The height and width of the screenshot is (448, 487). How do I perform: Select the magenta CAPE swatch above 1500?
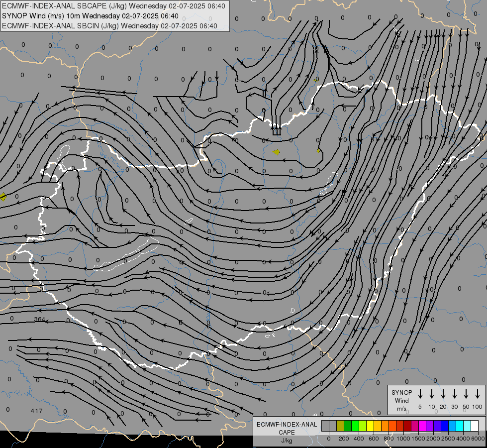[422, 426]
